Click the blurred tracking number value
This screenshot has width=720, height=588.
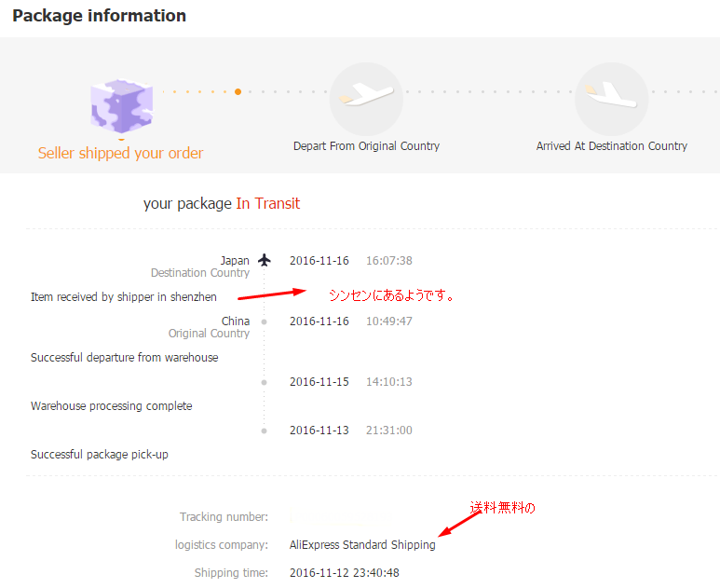pos(331,517)
